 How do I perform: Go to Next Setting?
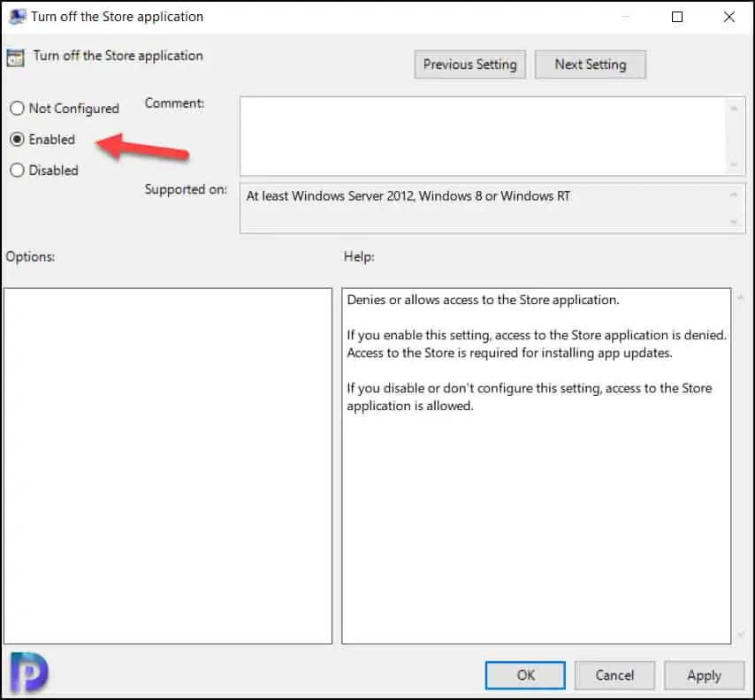point(591,65)
